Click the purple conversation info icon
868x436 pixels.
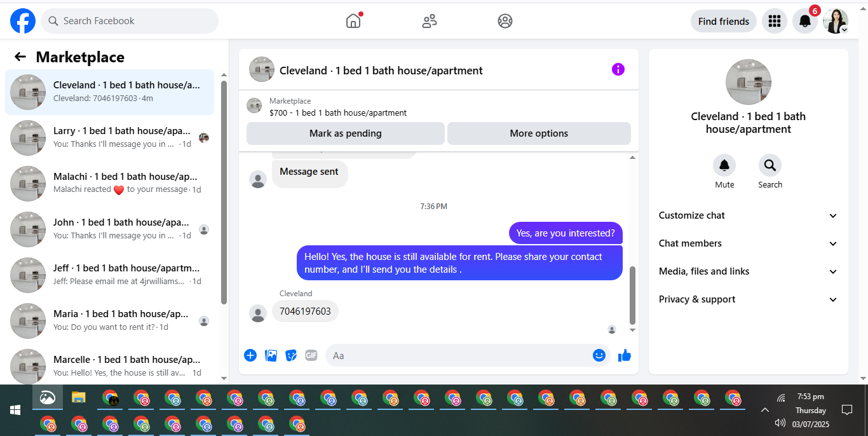(618, 69)
